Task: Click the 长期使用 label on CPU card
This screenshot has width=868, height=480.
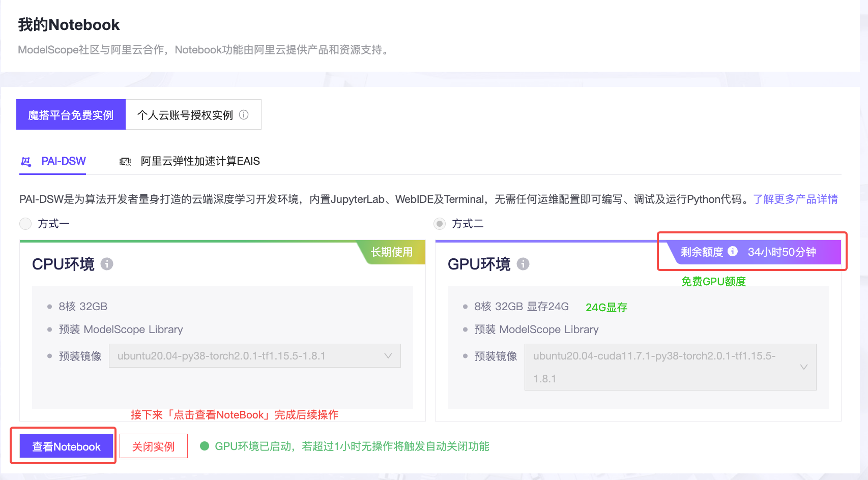Action: point(391,252)
